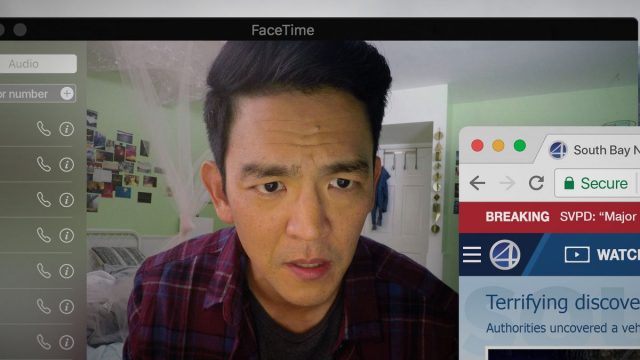640x360 pixels.
Task: Open the Terrifying discovery headline
Action: (562, 302)
